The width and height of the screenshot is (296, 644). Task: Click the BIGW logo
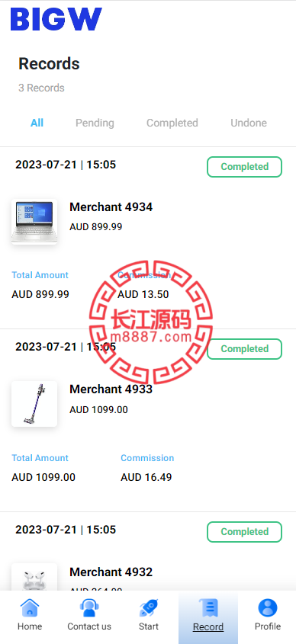pos(56,19)
